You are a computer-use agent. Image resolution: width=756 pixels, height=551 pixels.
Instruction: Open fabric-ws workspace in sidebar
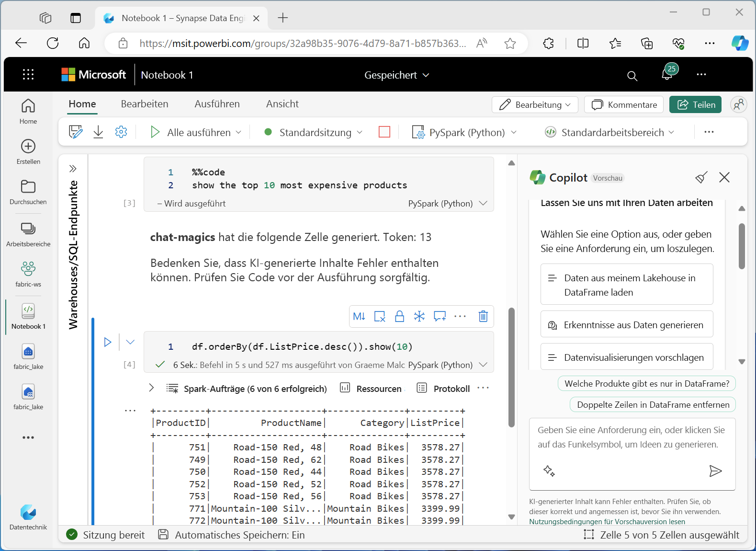[x=28, y=274]
